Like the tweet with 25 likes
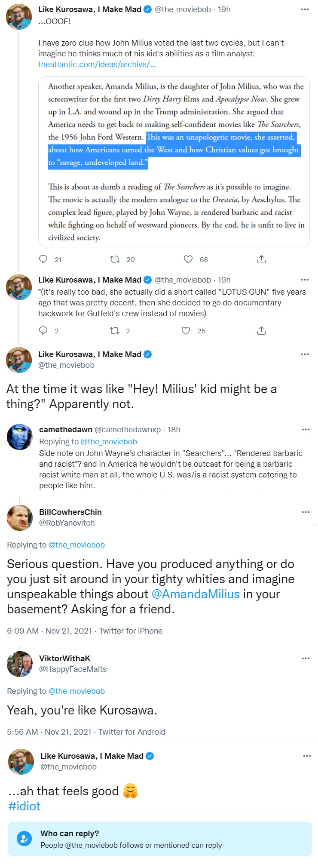 click(186, 331)
